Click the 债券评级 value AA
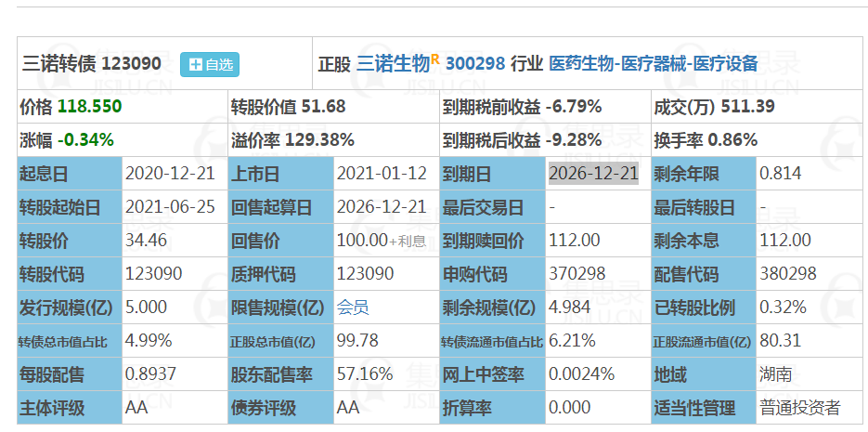868x432 pixels. point(348,408)
